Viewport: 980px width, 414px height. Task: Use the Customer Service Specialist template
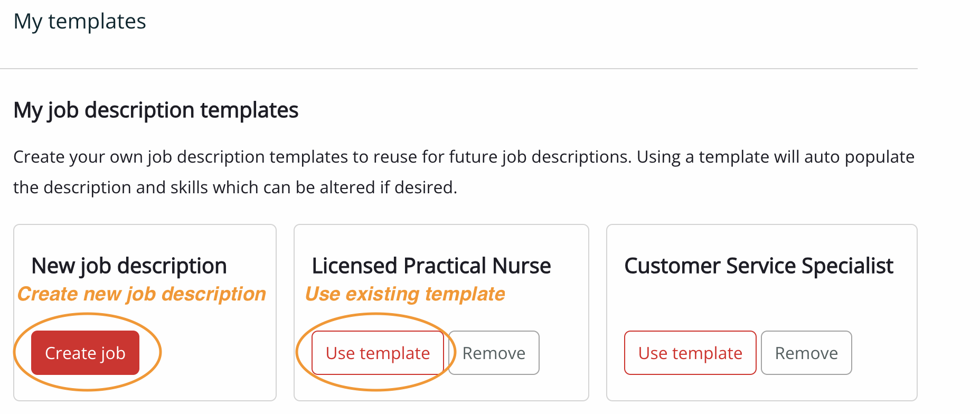pos(690,353)
